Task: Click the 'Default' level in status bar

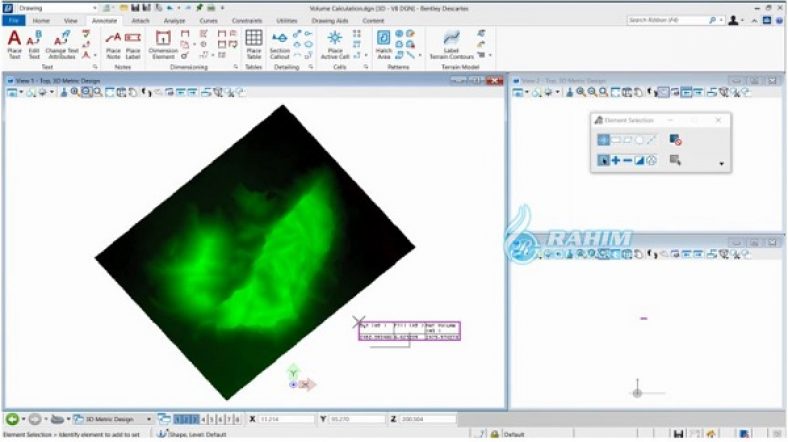Action: (514, 434)
